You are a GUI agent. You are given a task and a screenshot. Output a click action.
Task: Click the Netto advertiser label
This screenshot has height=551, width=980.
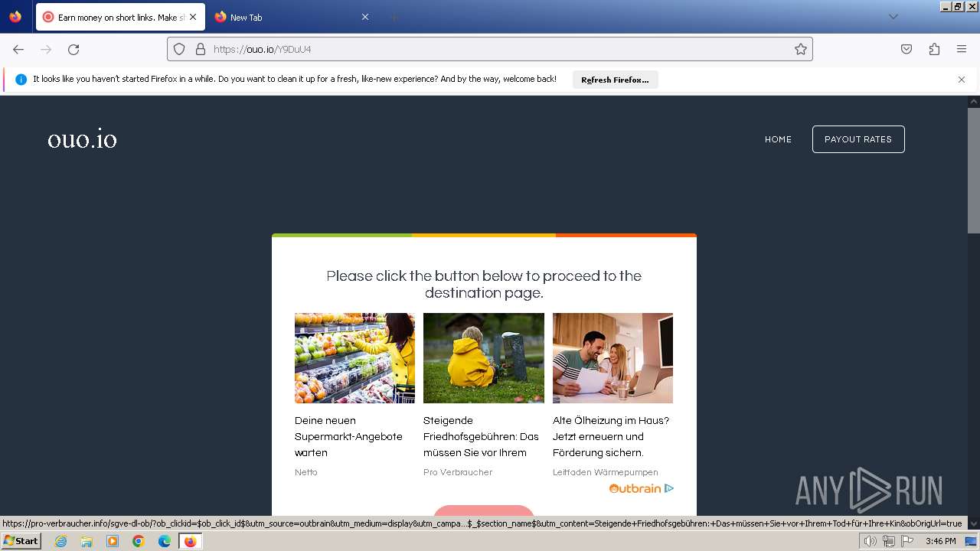coord(306,472)
